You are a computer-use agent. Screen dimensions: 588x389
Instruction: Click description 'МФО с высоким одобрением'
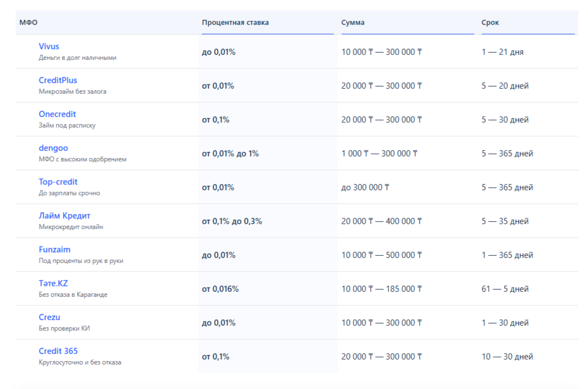click(x=83, y=159)
